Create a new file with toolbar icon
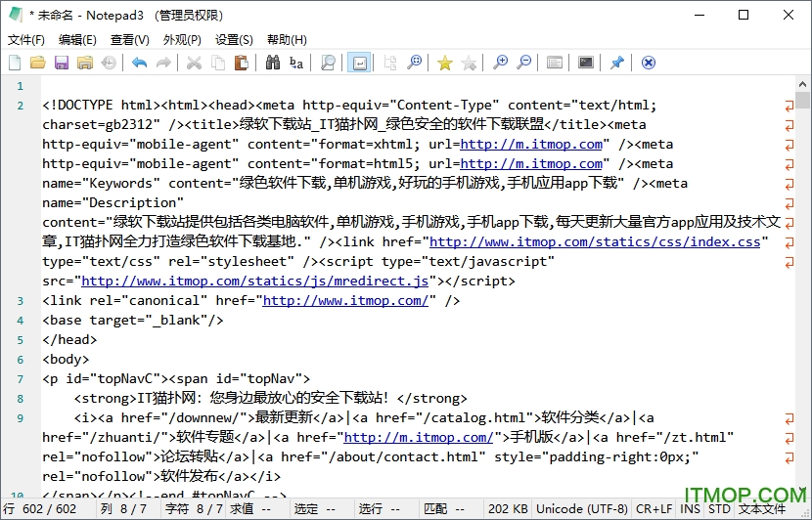This screenshot has height=520, width=812. click(x=15, y=63)
